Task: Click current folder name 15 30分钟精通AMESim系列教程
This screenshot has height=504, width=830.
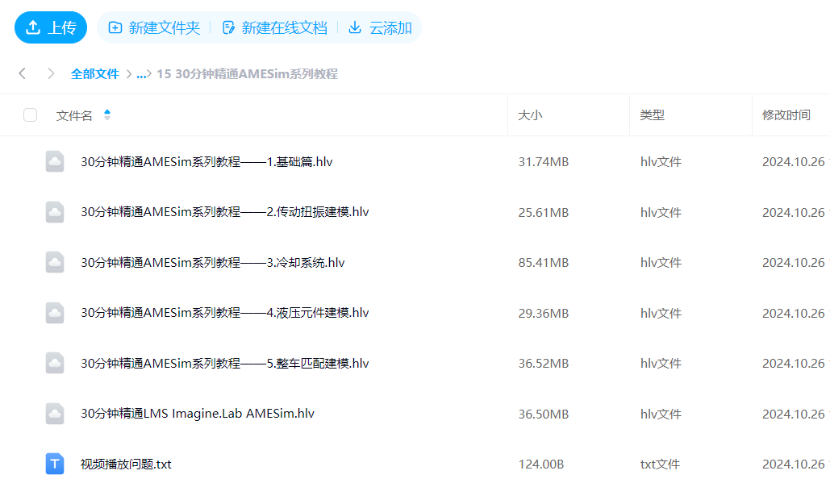Action: (x=247, y=73)
